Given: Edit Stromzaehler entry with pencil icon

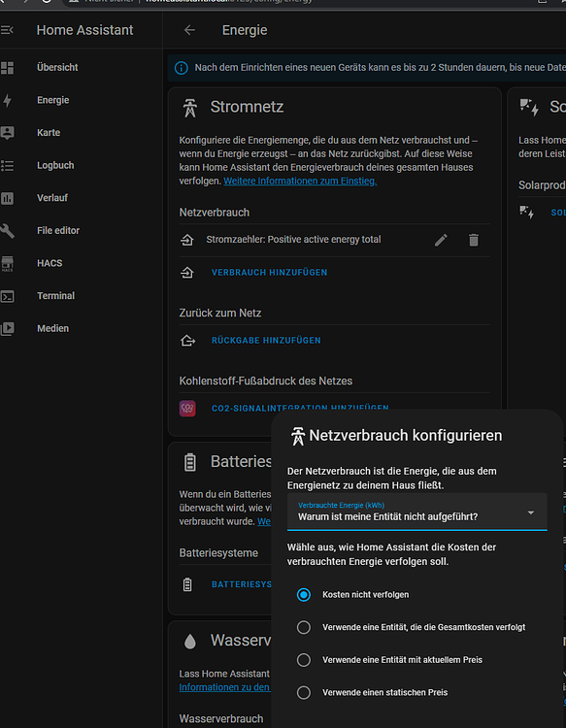Looking at the screenshot, I should 441,240.
